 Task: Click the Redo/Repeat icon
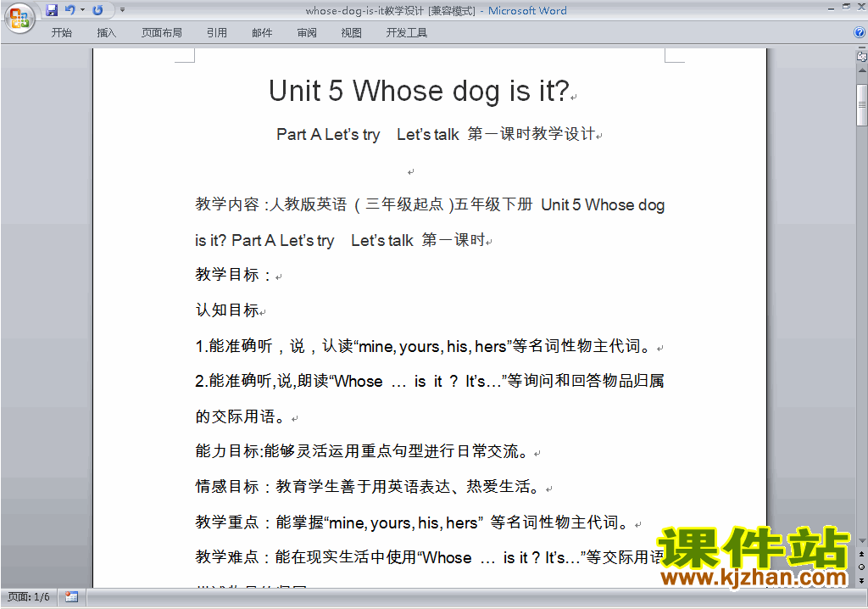tap(98, 10)
